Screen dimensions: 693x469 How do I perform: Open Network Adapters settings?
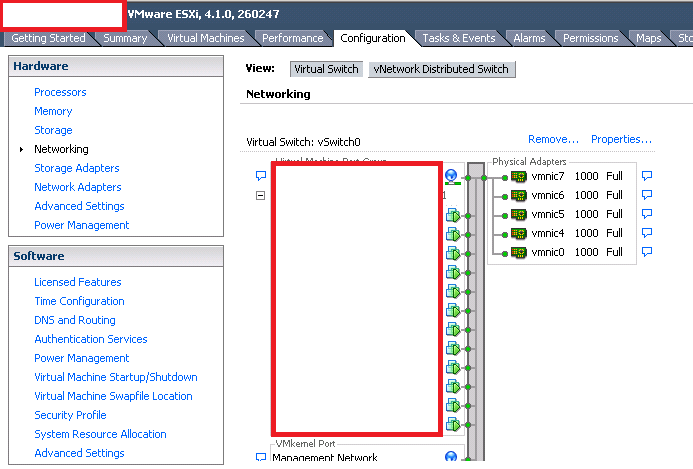pyautogui.click(x=78, y=187)
